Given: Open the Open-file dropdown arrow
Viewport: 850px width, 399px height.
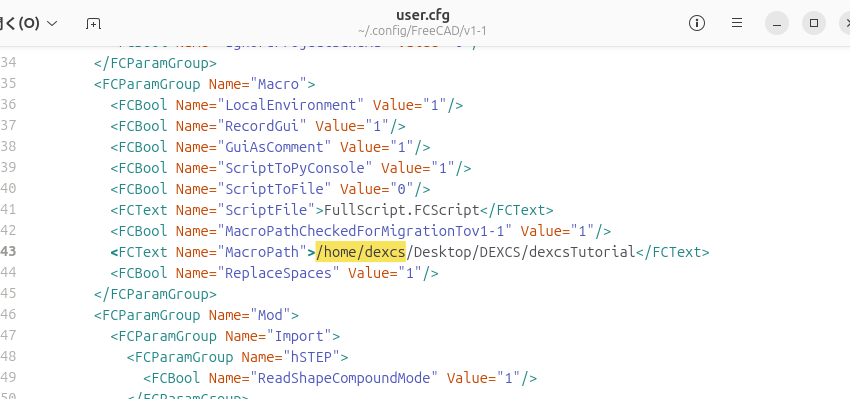Looking at the screenshot, I should point(52,23).
